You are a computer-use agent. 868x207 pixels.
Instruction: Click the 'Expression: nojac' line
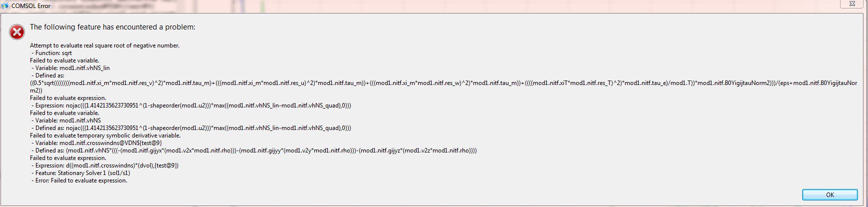point(192,105)
